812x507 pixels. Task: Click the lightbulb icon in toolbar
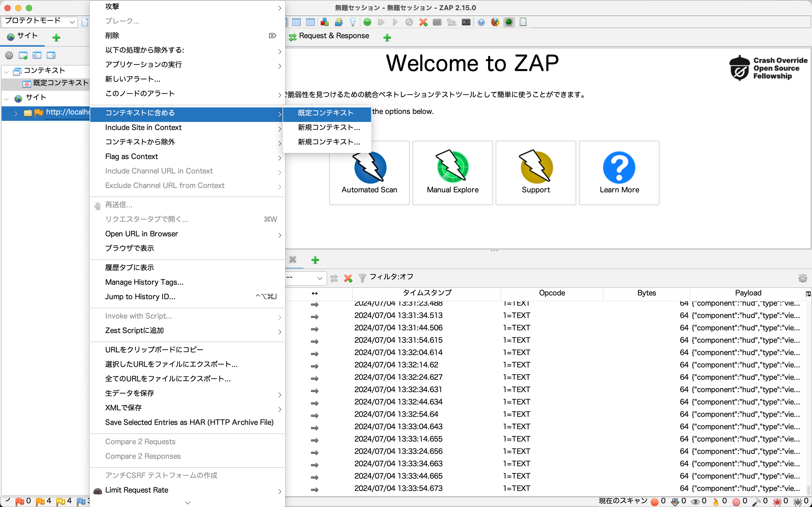(352, 22)
